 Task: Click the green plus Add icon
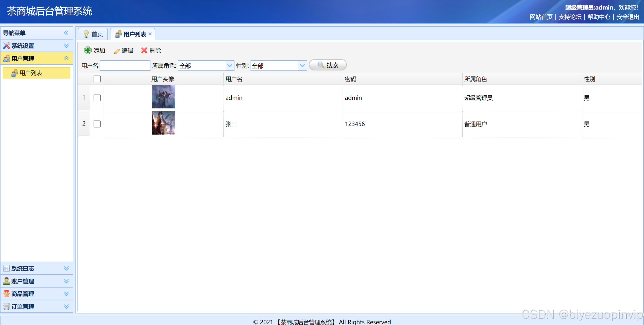tap(88, 51)
